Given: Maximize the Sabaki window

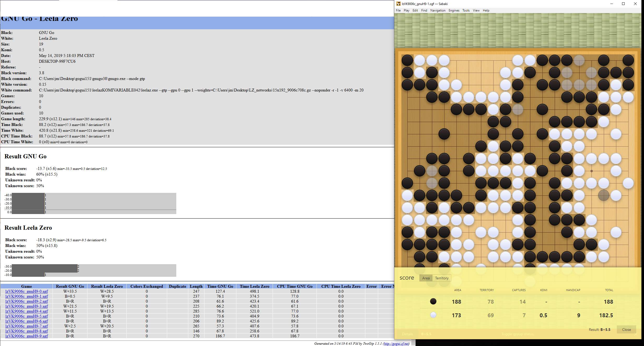Looking at the screenshot, I should [x=623, y=4].
